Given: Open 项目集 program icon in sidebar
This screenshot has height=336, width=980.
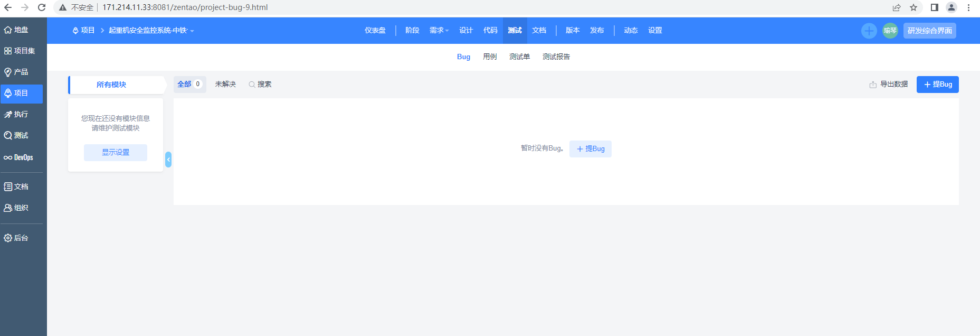Looking at the screenshot, I should (x=8, y=51).
